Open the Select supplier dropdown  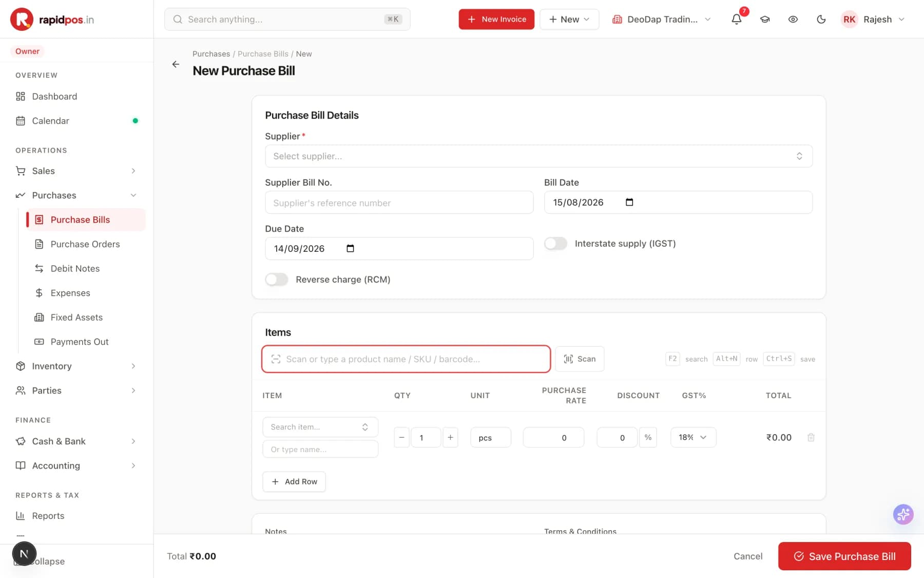(x=538, y=156)
